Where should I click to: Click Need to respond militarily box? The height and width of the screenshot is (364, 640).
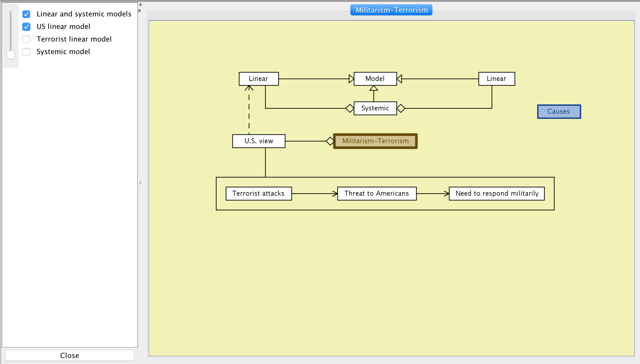point(497,193)
